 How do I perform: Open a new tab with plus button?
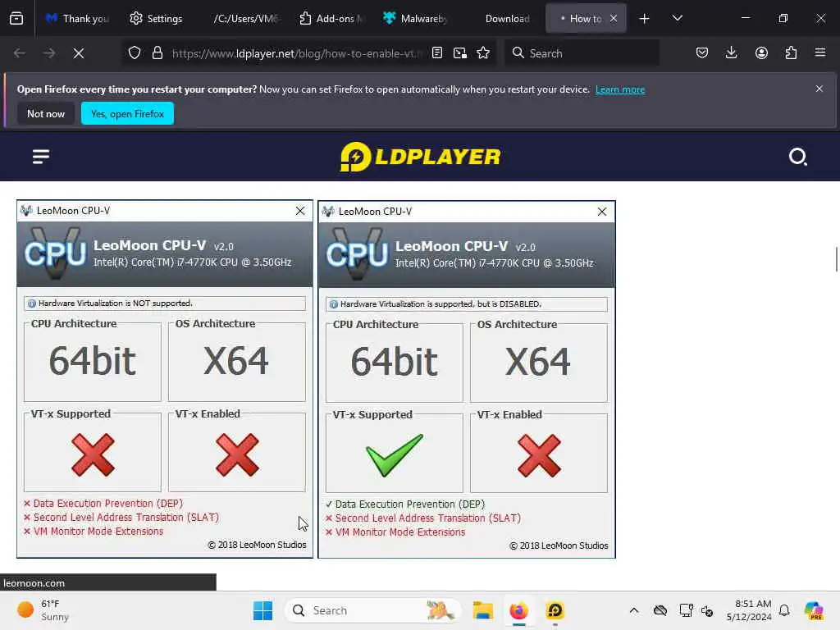coord(645,18)
